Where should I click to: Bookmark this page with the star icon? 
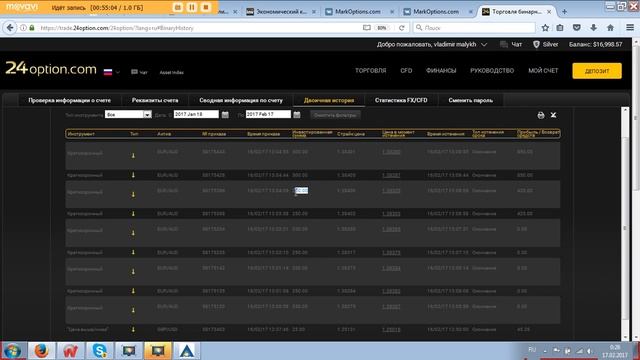click(545, 28)
